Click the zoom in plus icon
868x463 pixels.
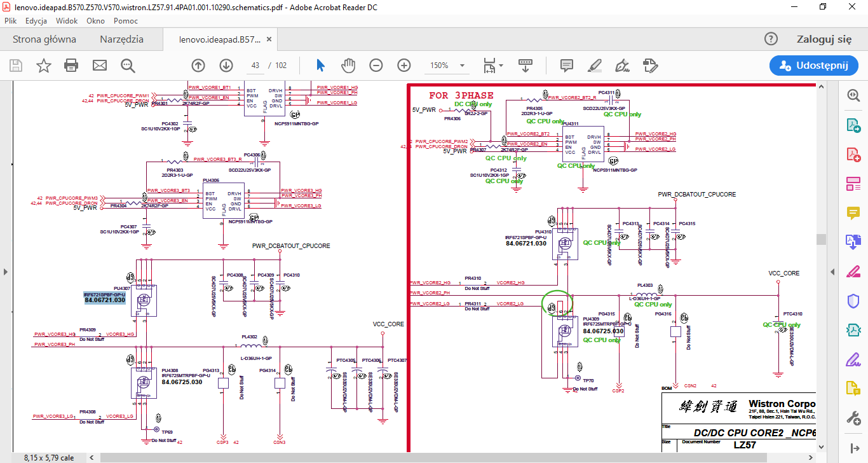(404, 66)
